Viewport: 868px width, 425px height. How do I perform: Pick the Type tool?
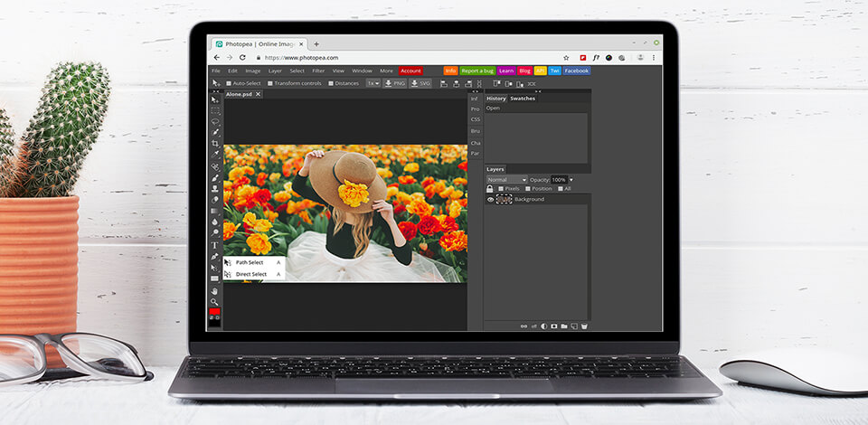[215, 245]
